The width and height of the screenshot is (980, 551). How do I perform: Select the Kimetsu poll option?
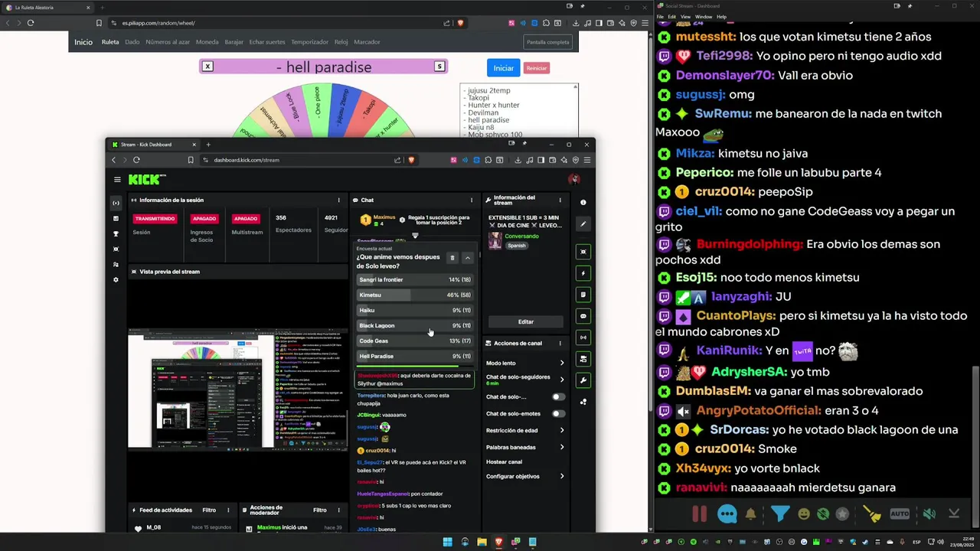(415, 295)
